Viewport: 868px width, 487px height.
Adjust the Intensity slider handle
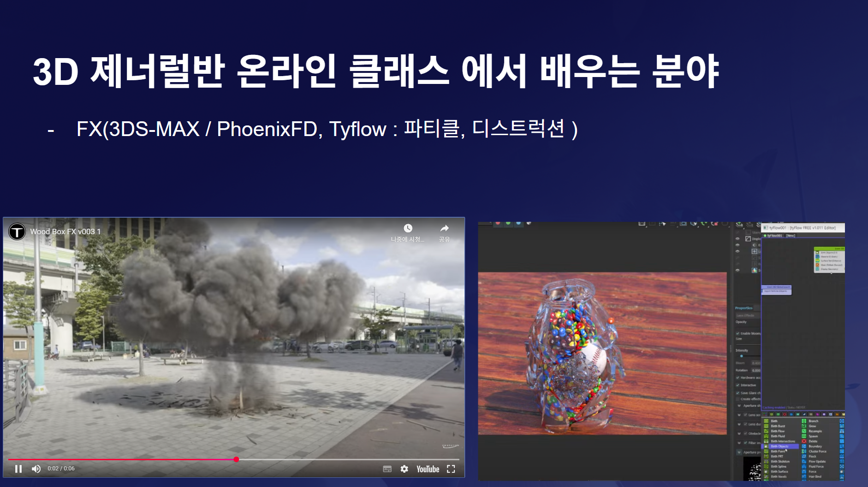coord(742,356)
